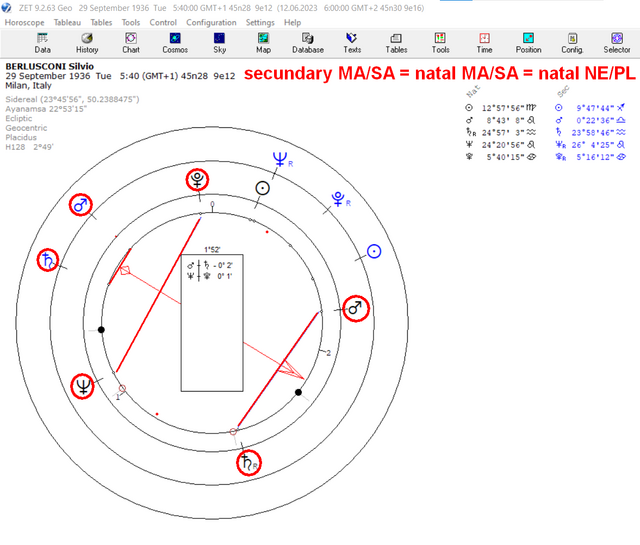The width and height of the screenshot is (640, 545).
Task: Open the Database toolbar icon
Action: 308,43
